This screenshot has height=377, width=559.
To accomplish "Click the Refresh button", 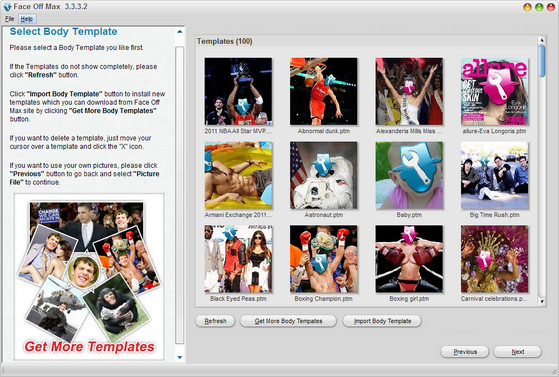I will (215, 321).
